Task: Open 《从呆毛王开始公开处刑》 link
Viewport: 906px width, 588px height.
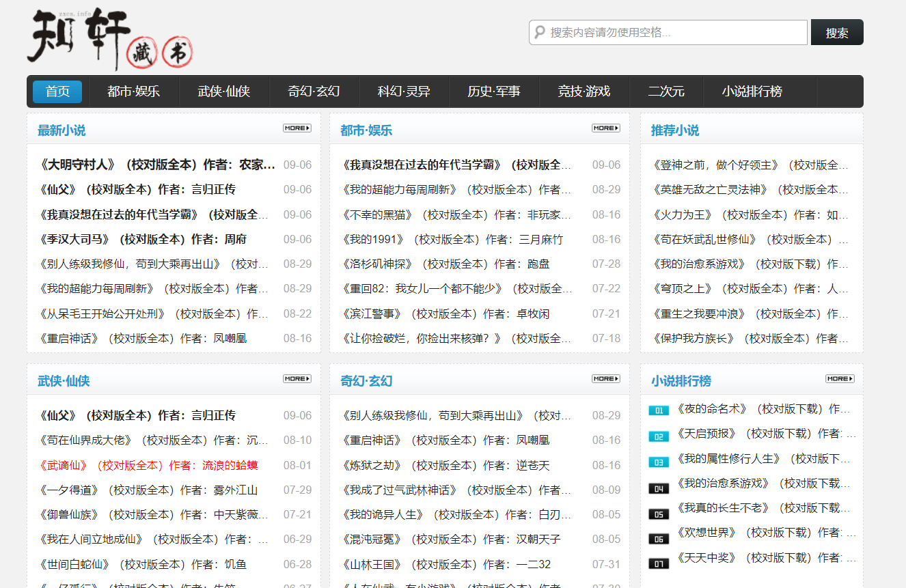Action: coord(154,313)
